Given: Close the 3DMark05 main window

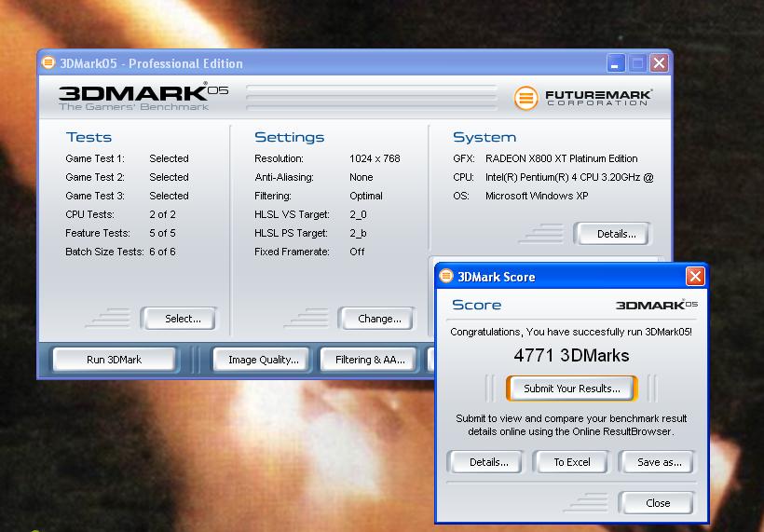Looking at the screenshot, I should pyautogui.click(x=659, y=62).
